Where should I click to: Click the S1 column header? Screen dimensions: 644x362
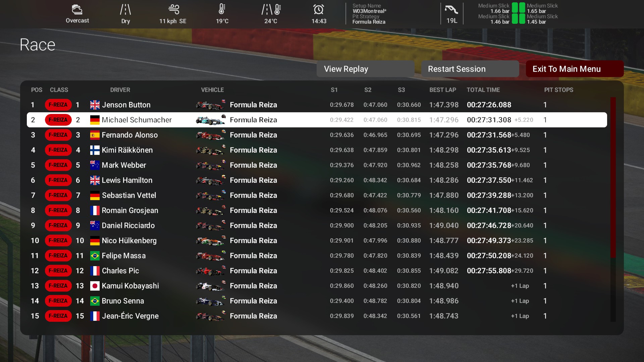[x=334, y=90]
